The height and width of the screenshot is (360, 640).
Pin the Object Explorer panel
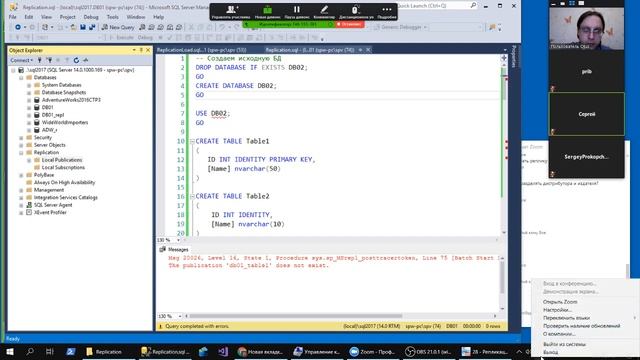(x=141, y=50)
